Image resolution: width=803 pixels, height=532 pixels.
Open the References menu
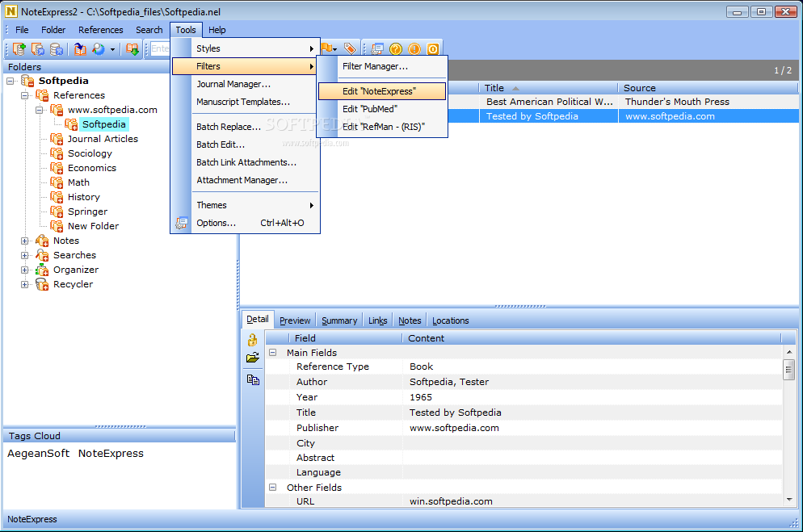[x=100, y=30]
